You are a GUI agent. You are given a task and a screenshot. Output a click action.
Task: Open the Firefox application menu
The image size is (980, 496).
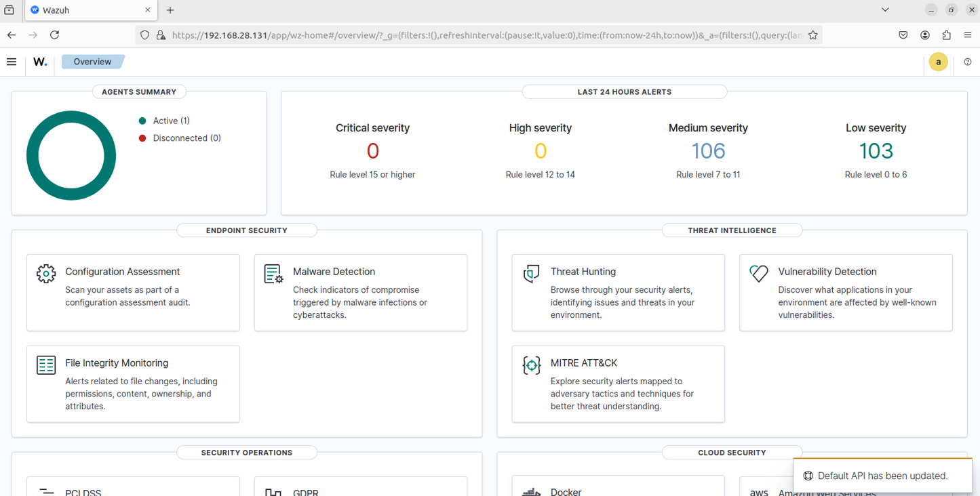coord(968,35)
